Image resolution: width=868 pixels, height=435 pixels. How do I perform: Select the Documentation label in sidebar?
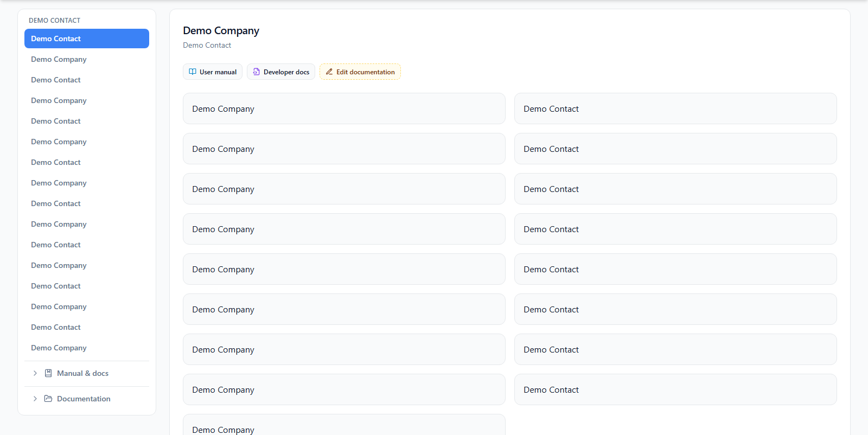click(84, 399)
